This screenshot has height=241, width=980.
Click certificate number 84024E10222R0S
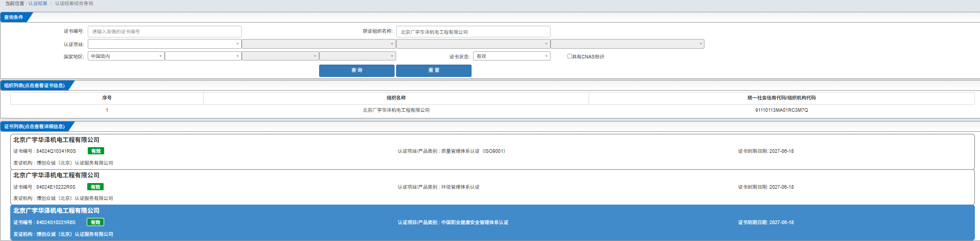[56, 187]
